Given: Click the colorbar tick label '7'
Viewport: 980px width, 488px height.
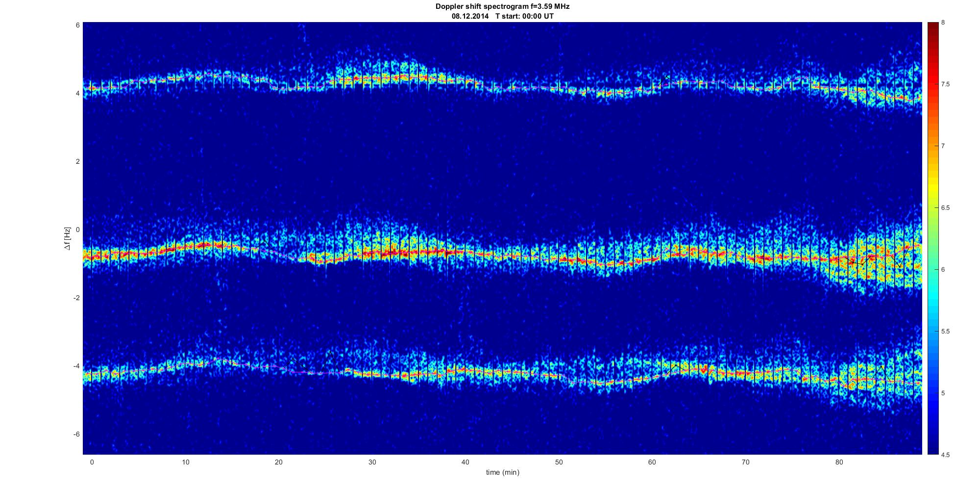Looking at the screenshot, I should click(943, 146).
